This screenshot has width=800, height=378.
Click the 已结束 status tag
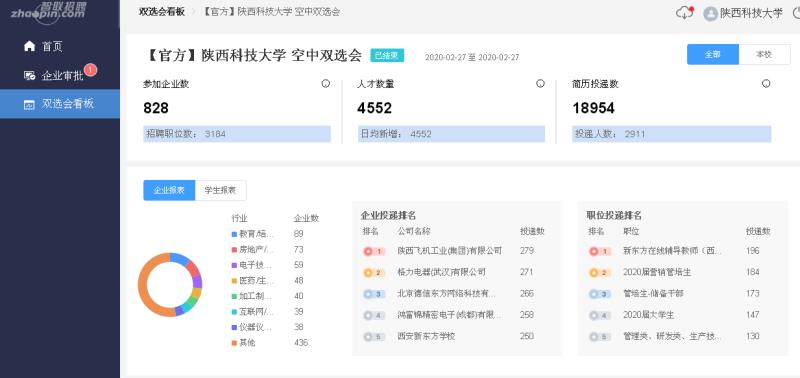(x=387, y=55)
